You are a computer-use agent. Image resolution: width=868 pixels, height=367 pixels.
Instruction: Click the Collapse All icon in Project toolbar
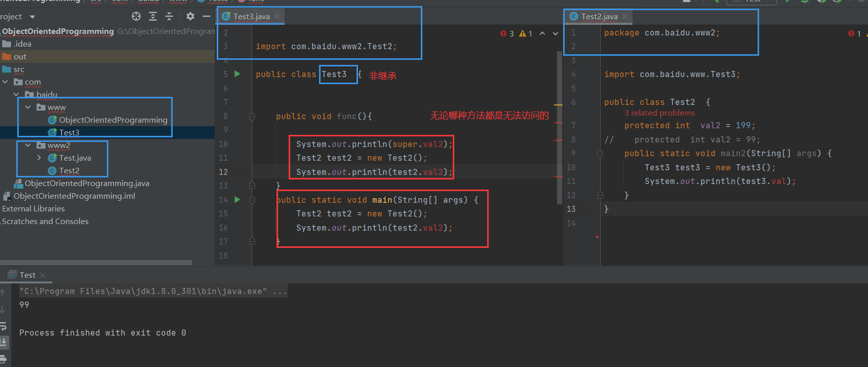(169, 16)
